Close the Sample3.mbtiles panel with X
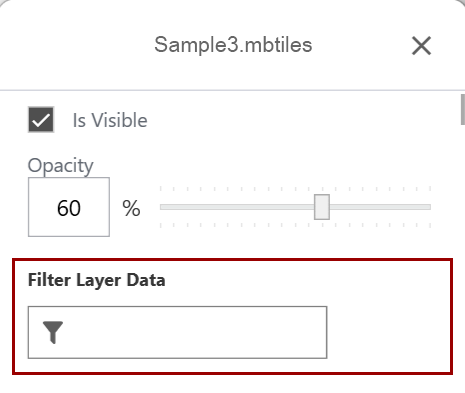The image size is (465, 393). 421,46
